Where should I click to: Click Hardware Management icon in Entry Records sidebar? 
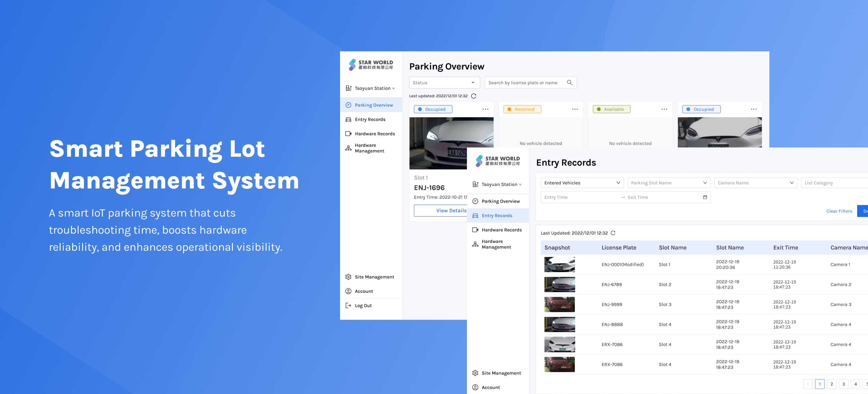[475, 244]
